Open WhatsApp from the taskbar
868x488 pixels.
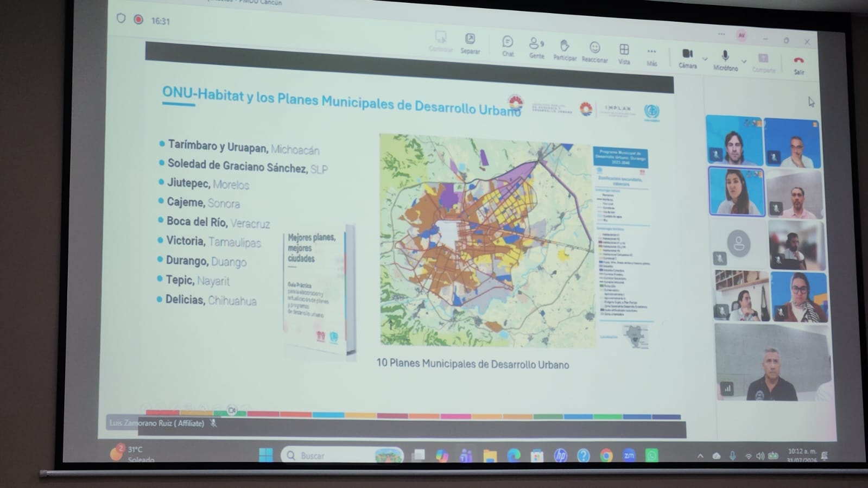coord(652,455)
